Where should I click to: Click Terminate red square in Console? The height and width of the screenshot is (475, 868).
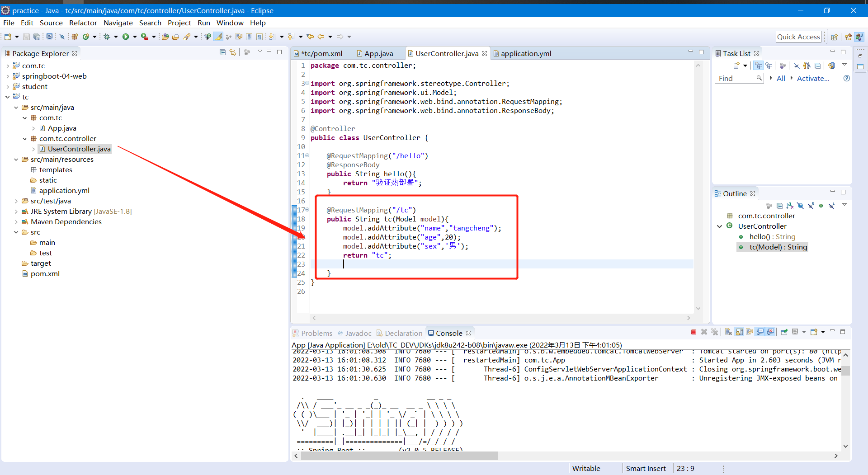694,332
